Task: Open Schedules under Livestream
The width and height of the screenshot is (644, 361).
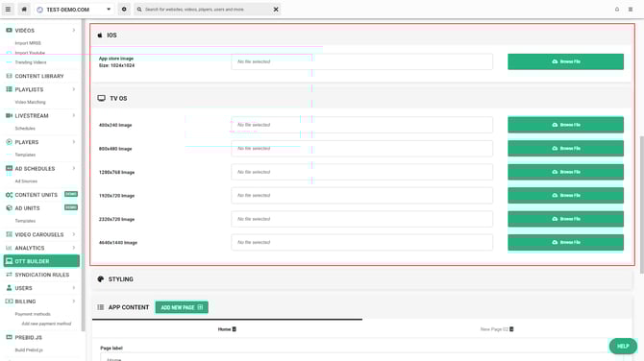Action: (x=25, y=129)
